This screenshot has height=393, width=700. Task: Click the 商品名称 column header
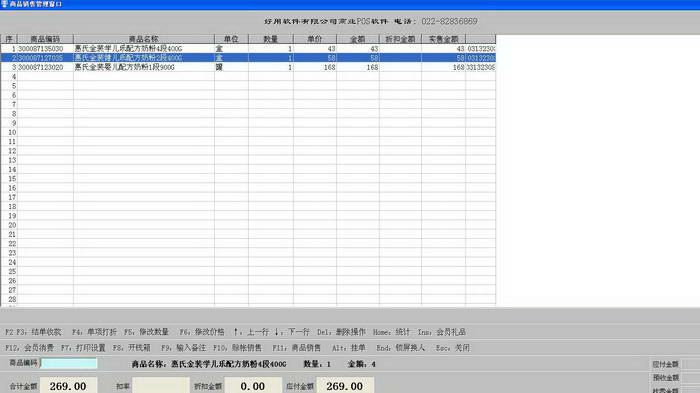point(144,39)
